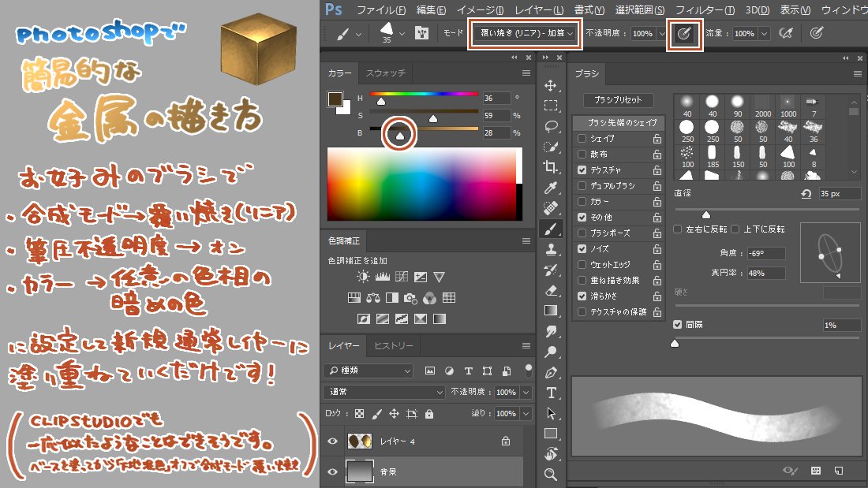The height and width of the screenshot is (488, 868).
Task: Hide the 背景 layer
Action: (x=332, y=471)
